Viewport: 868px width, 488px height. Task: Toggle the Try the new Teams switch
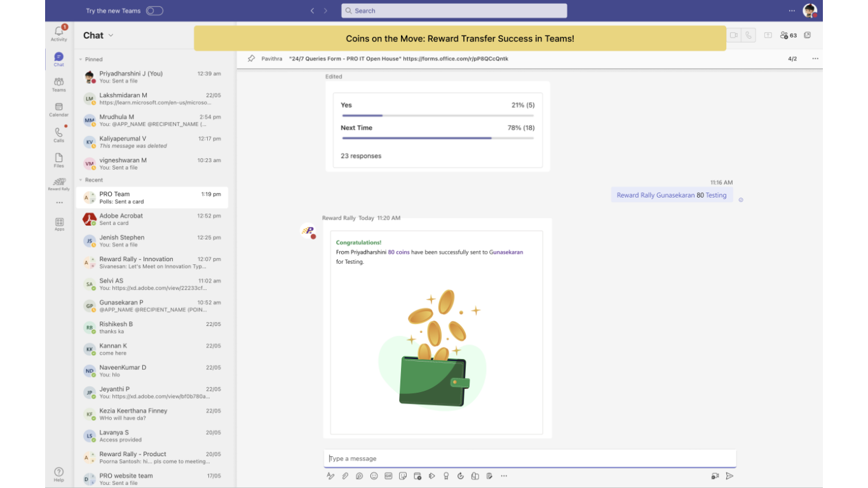pyautogui.click(x=154, y=11)
